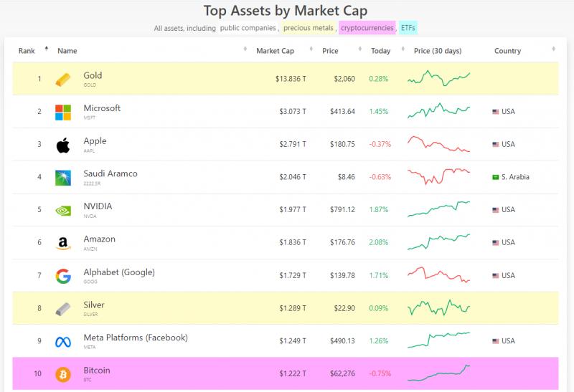View Microsoft 30-day price chart
Image resolution: width=574 pixels, height=392 pixels.
coord(438,111)
